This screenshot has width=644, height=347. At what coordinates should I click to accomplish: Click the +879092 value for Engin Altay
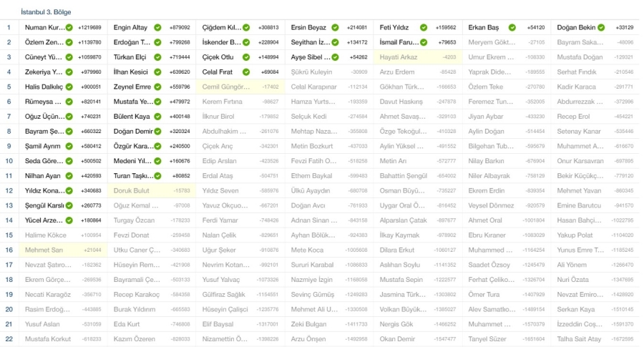tap(180, 27)
